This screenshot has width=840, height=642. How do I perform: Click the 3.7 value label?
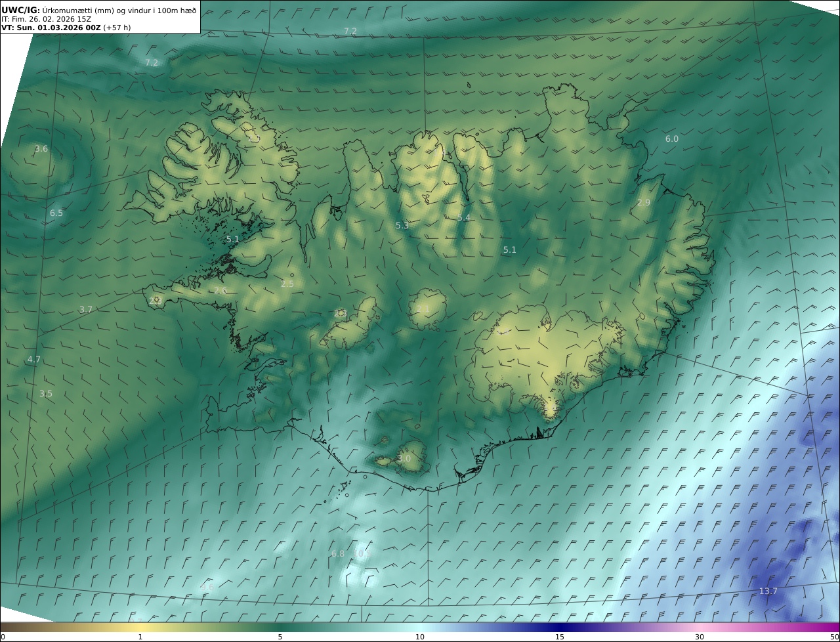[x=86, y=310]
